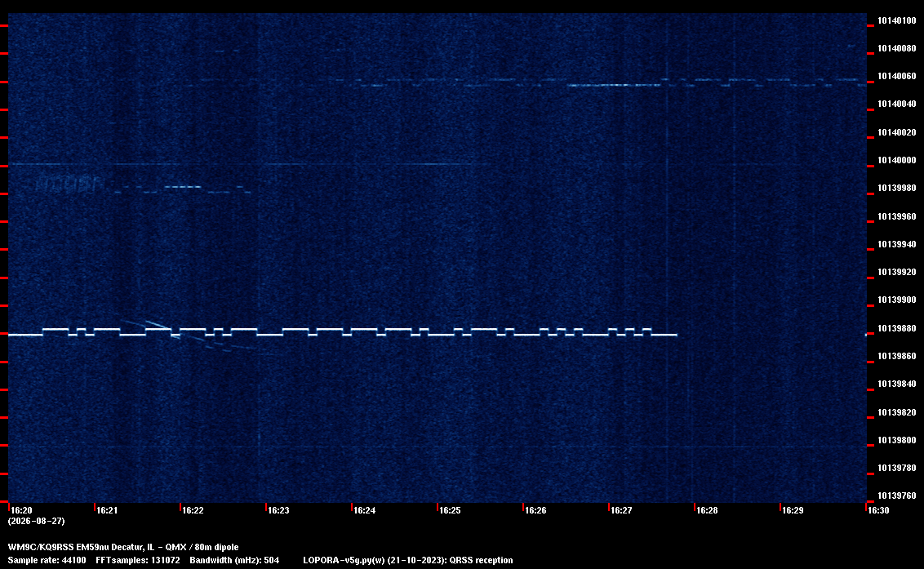
Task: Click the 10140060 frequency label
Action: click(896, 76)
